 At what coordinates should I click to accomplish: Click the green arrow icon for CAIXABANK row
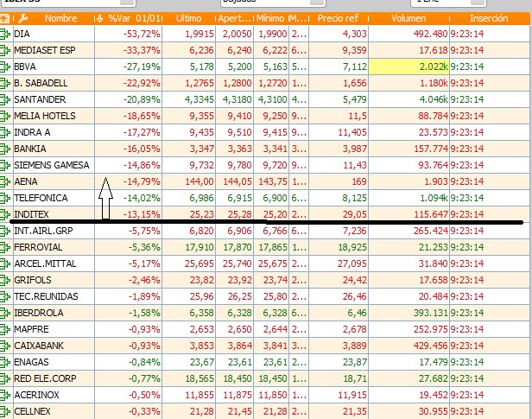click(x=5, y=346)
